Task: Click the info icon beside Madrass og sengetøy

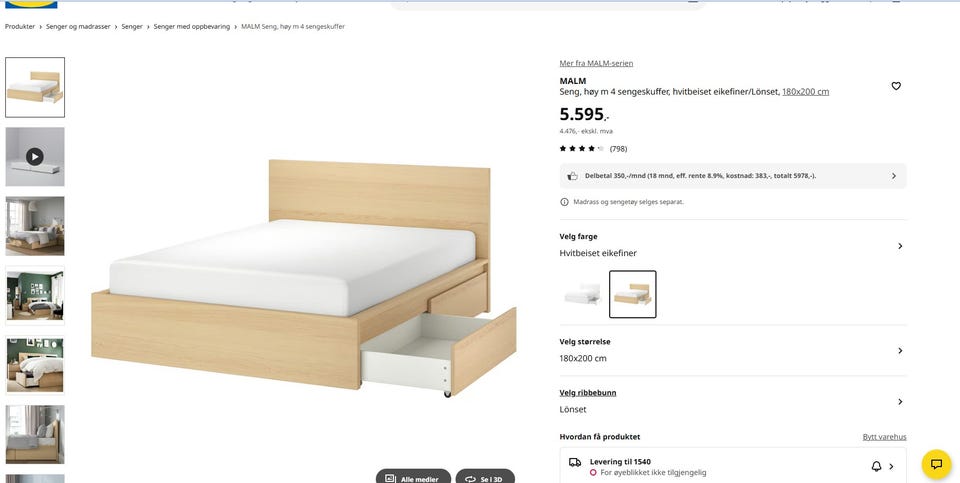Action: tap(564, 202)
